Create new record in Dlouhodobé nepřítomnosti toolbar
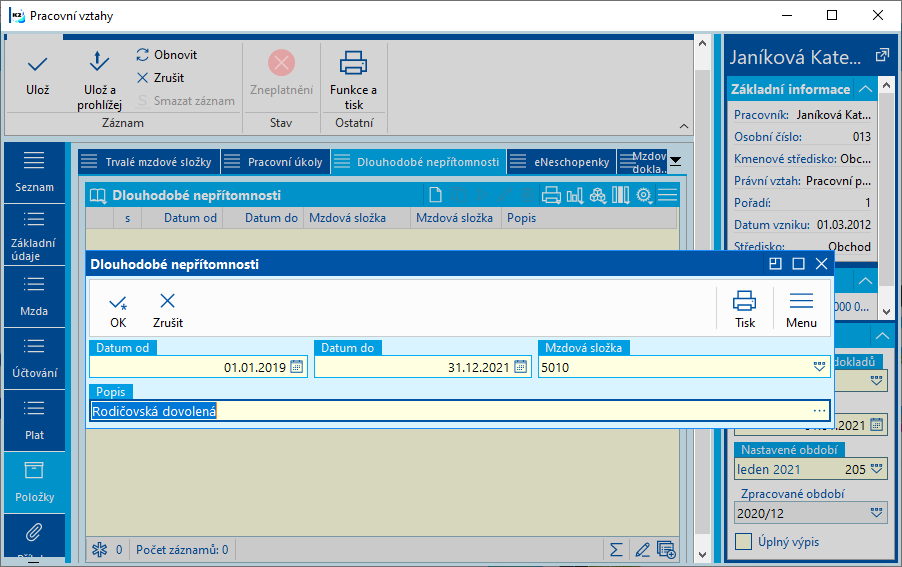 [x=435, y=196]
